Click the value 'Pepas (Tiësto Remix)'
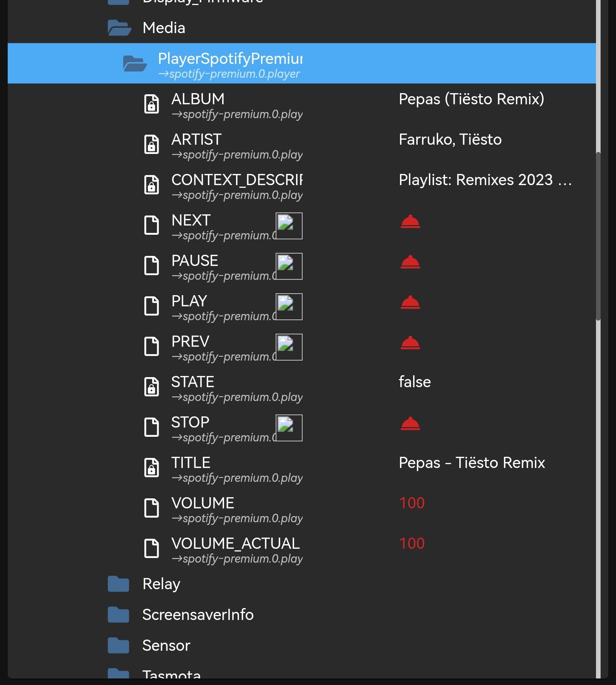The height and width of the screenshot is (685, 616). coord(471,99)
